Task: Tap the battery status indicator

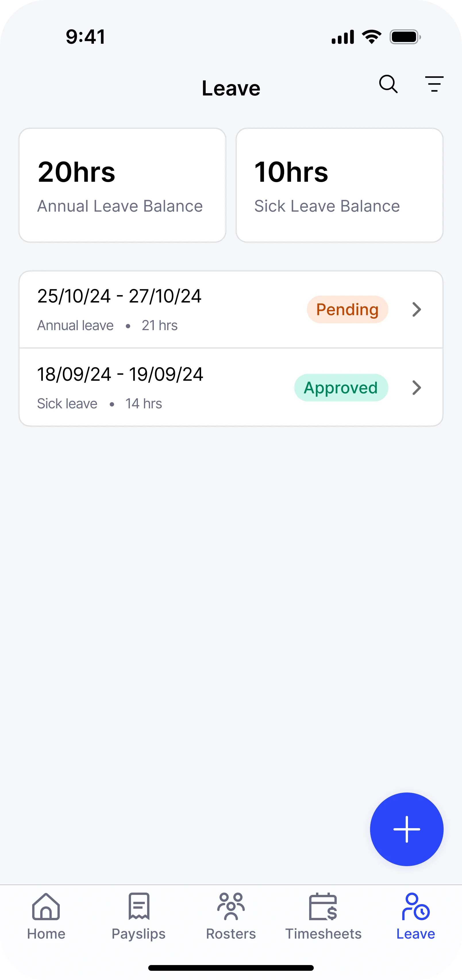Action: click(405, 37)
